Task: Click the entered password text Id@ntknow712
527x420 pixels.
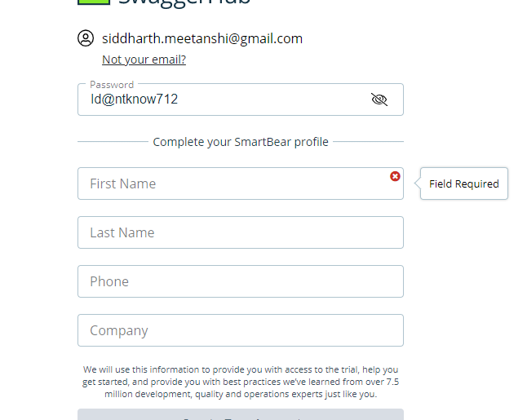Action: [134, 99]
